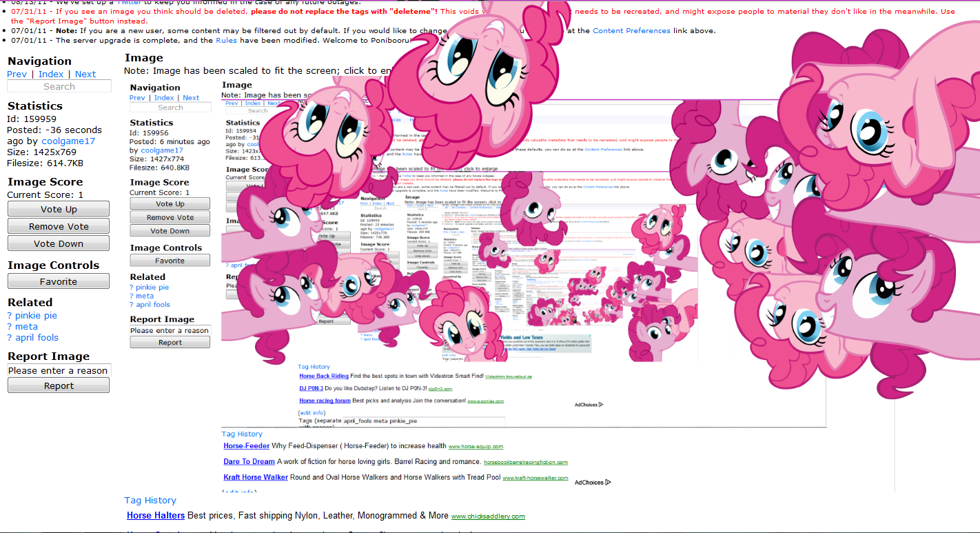Open the Horse racing forum ad link

325,401
